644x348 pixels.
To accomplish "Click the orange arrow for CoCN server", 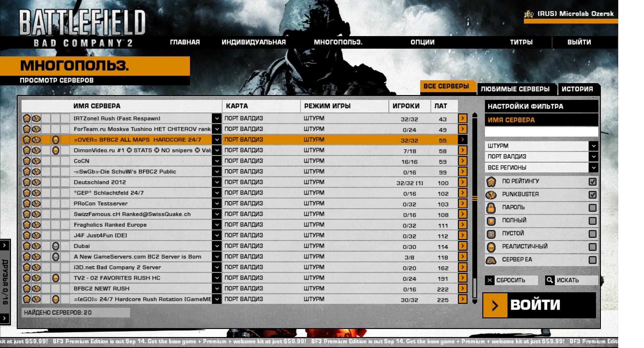I will [x=462, y=161].
